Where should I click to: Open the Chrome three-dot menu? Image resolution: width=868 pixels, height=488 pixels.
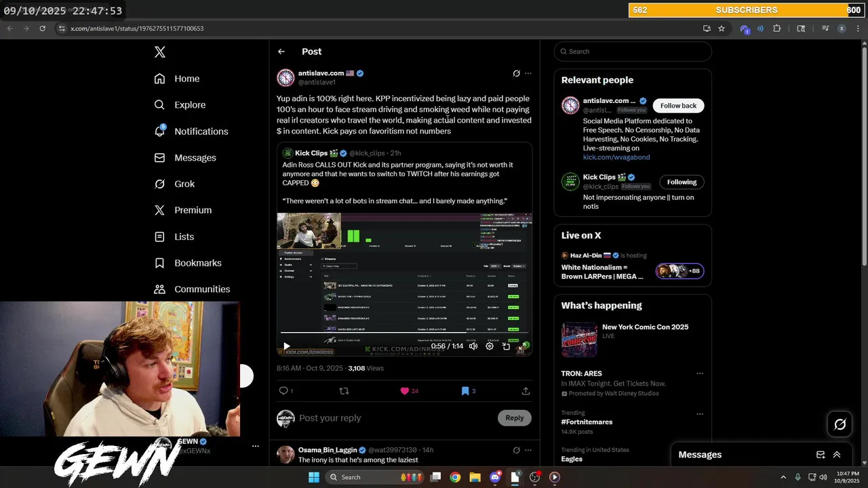[x=859, y=28]
